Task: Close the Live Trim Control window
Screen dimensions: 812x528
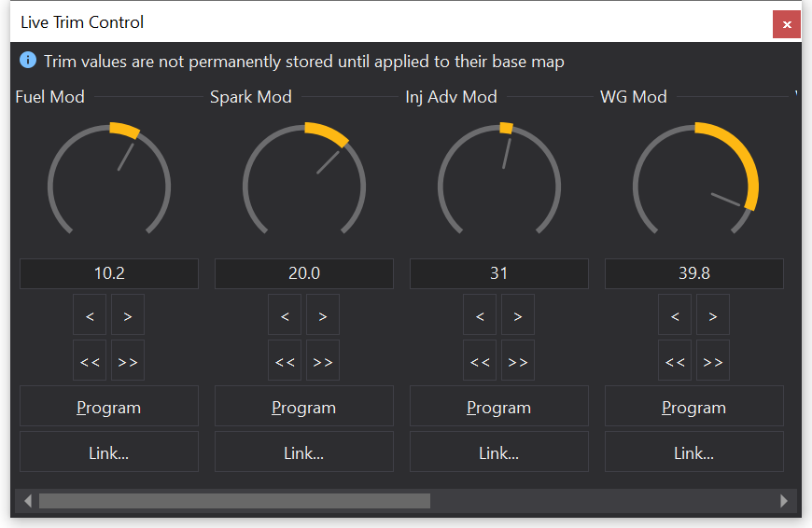Action: pyautogui.click(x=786, y=24)
